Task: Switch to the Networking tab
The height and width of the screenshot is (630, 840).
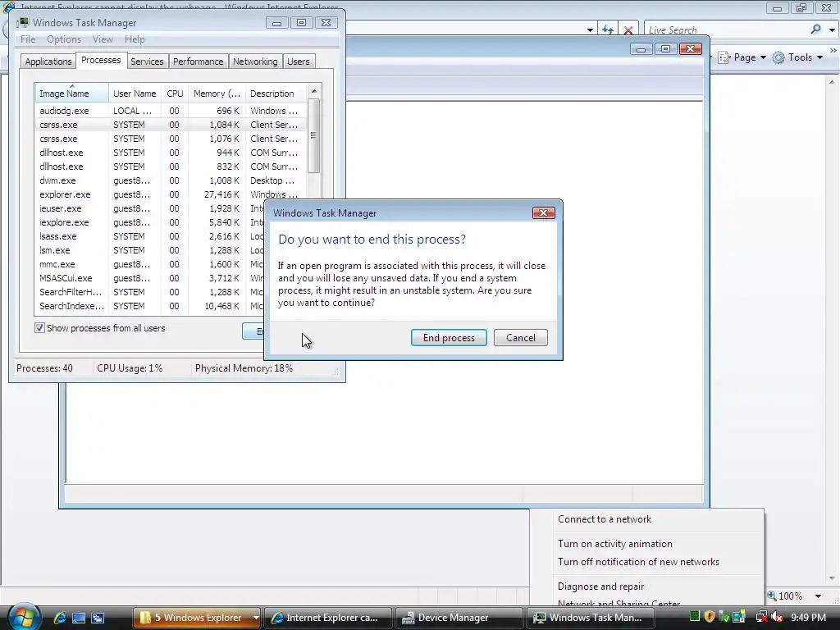Action: pos(255,62)
